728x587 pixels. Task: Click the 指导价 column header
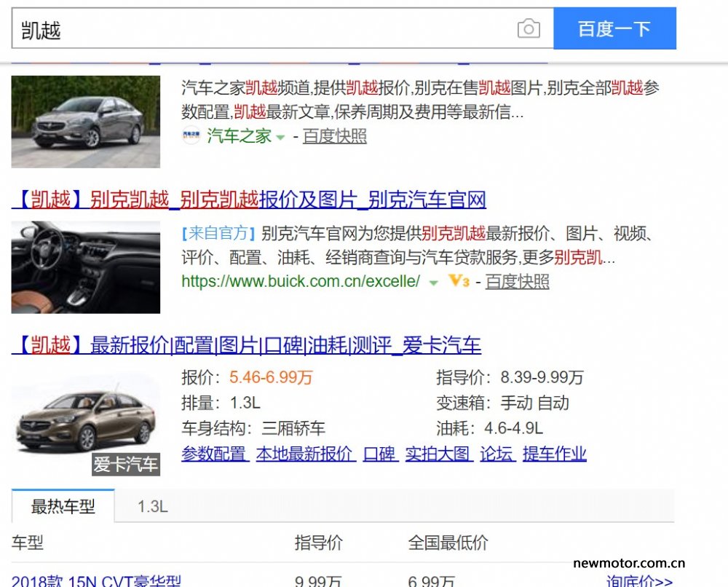319,543
